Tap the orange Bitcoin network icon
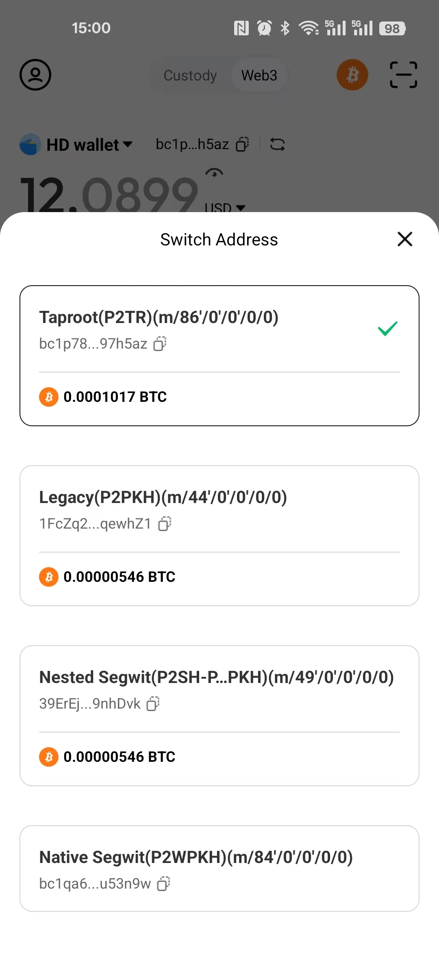This screenshot has height=980, width=439. 352,75
